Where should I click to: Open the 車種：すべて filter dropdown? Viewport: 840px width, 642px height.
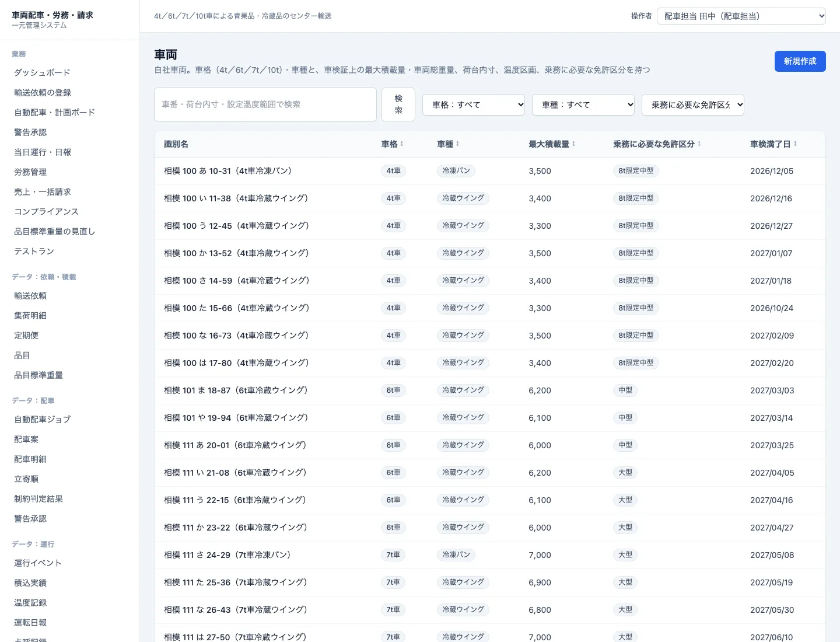point(583,105)
